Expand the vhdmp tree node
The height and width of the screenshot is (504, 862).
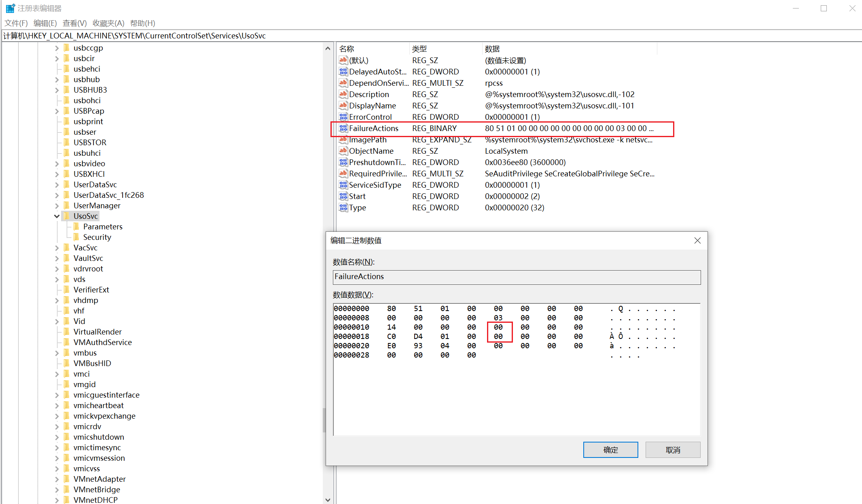[57, 300]
